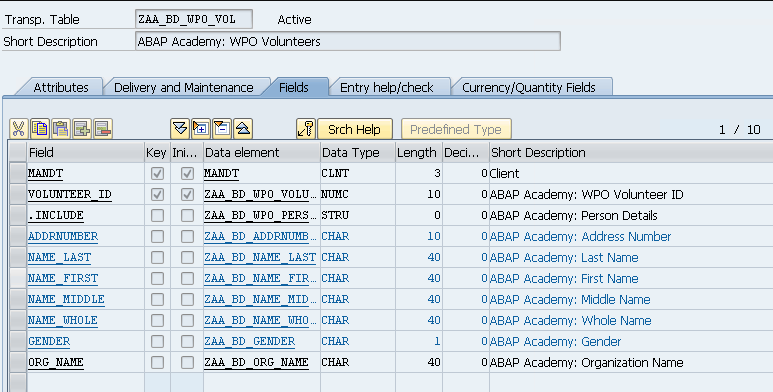Go to Currency/Quantity Fields tab
This screenshot has width=773, height=392.
[529, 87]
